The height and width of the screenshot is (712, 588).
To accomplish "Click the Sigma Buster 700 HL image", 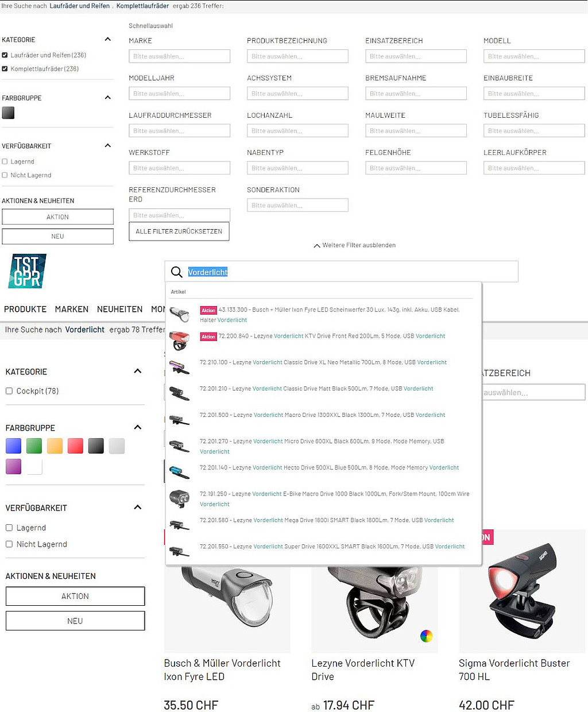I will pos(522,591).
